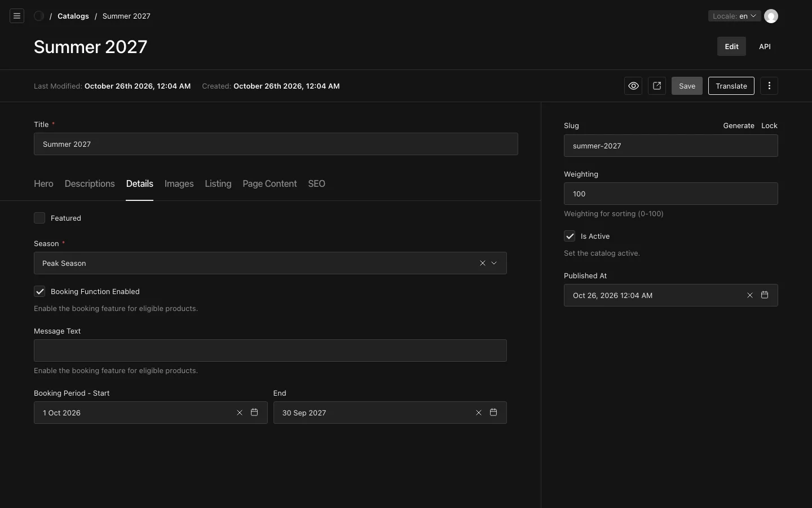
Task: Click Lock slug link
Action: (769, 125)
